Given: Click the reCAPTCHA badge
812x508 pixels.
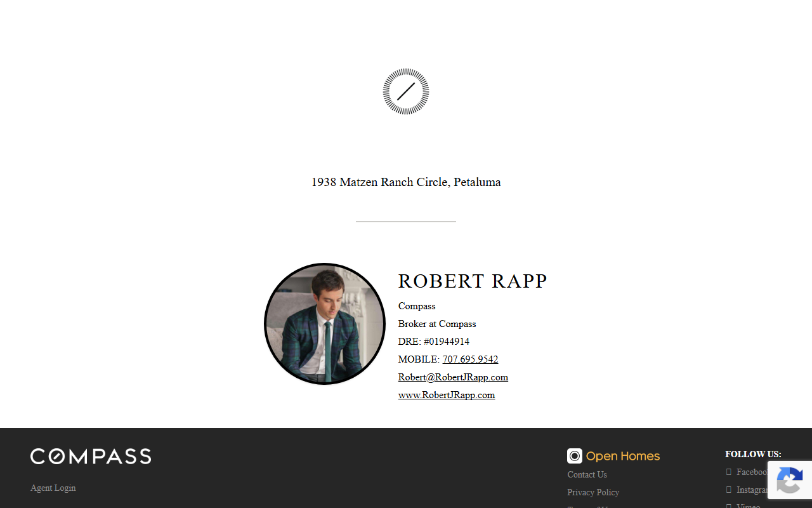Looking at the screenshot, I should (790, 480).
